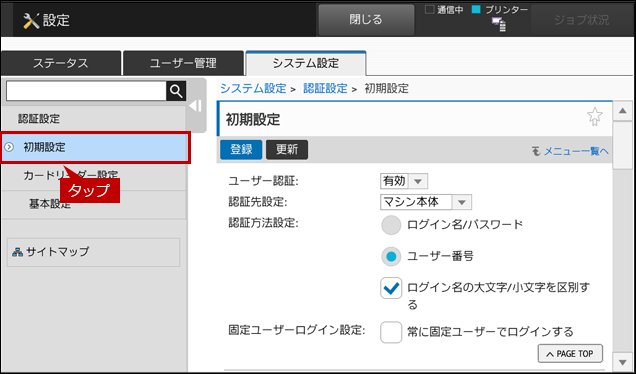Click the 閉じる button
Viewport: 636px width, 374px height.
[x=366, y=20]
